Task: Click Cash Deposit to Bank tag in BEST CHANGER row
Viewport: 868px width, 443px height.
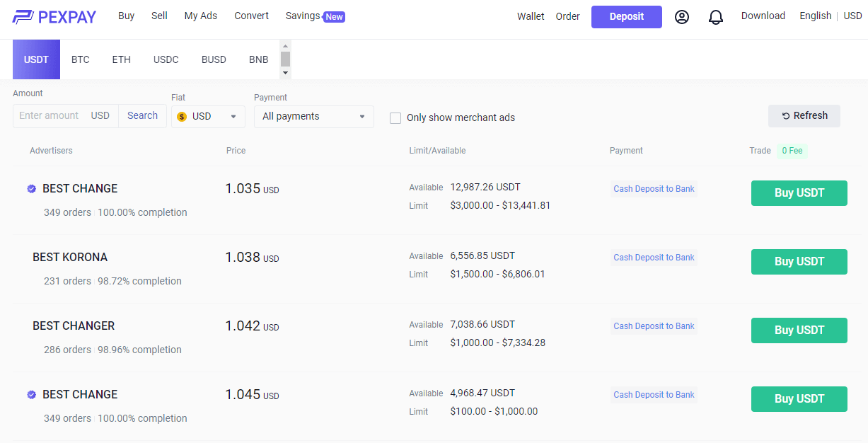Action: (654, 326)
